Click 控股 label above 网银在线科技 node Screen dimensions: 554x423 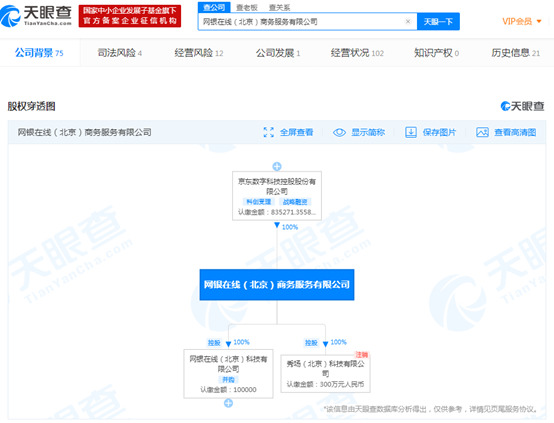pyautogui.click(x=214, y=343)
